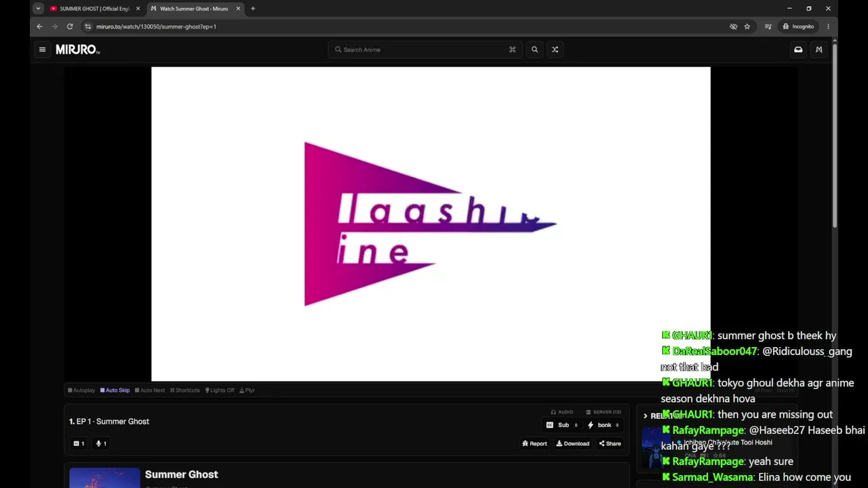
Task: View site information icon in address bar
Action: point(87,26)
